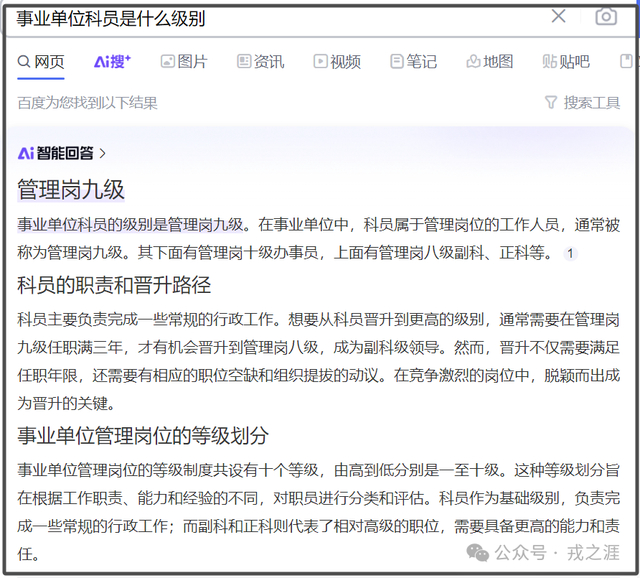This screenshot has height=578, width=640.
Task: Click the heading 科员的职责和晋升路径
Action: [x=114, y=285]
